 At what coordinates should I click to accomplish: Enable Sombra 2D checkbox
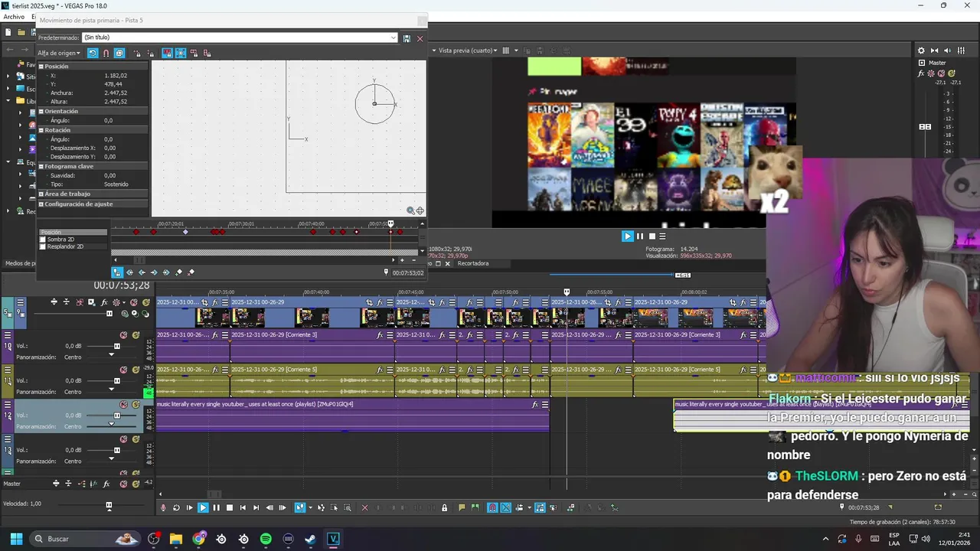point(43,240)
